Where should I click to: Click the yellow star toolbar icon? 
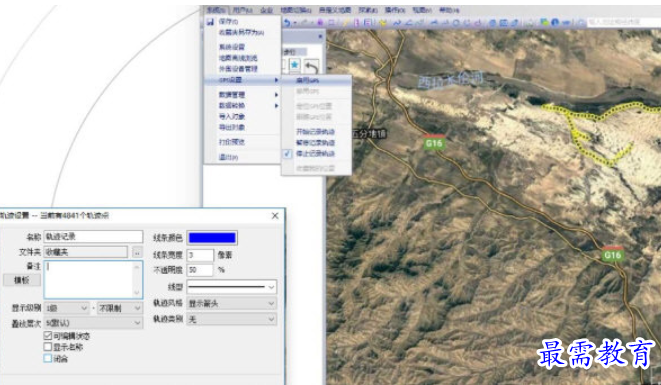(383, 23)
